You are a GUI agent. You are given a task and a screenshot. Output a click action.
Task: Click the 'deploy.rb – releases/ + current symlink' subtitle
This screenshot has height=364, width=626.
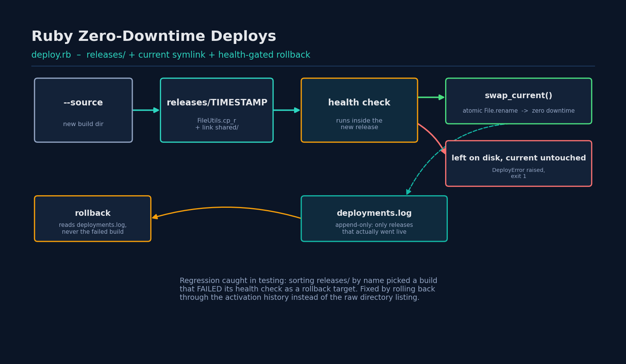pos(171,55)
